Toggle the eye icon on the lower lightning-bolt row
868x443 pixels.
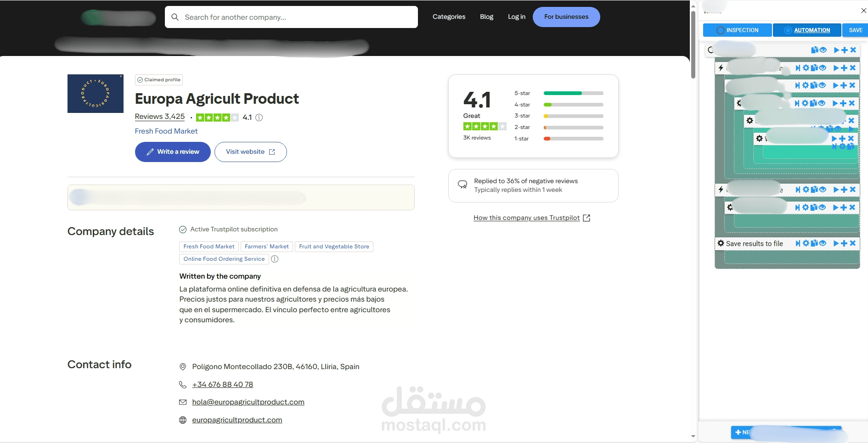(823, 190)
